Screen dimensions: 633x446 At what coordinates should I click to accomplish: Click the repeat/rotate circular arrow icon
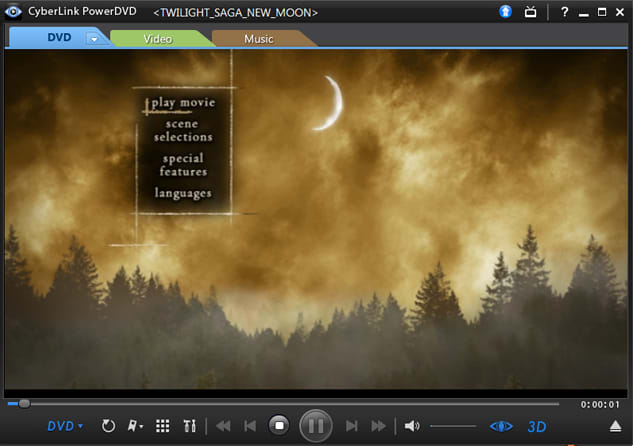(108, 426)
